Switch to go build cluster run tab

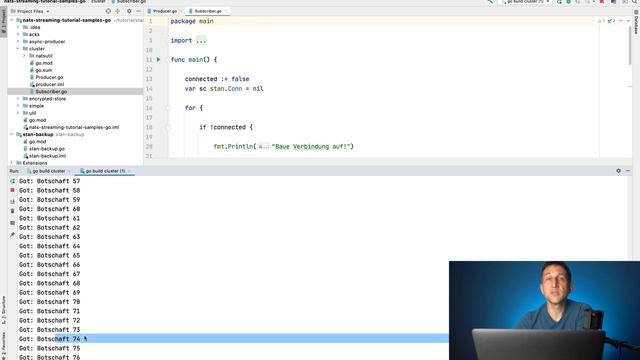[x=49, y=171]
